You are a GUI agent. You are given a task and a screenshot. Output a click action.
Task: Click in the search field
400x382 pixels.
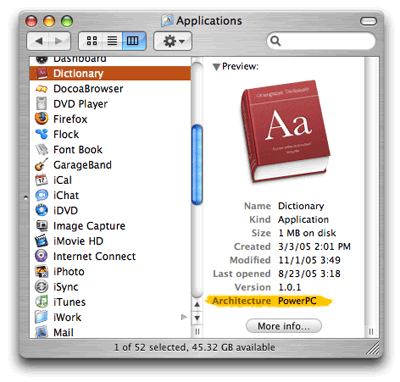321,41
